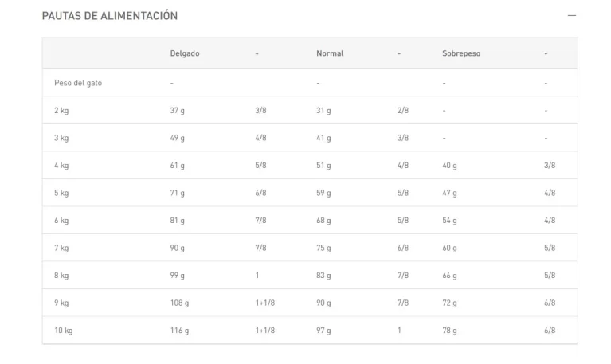Click the 6 kg row label
This screenshot has width=611, height=364.
coord(61,221)
